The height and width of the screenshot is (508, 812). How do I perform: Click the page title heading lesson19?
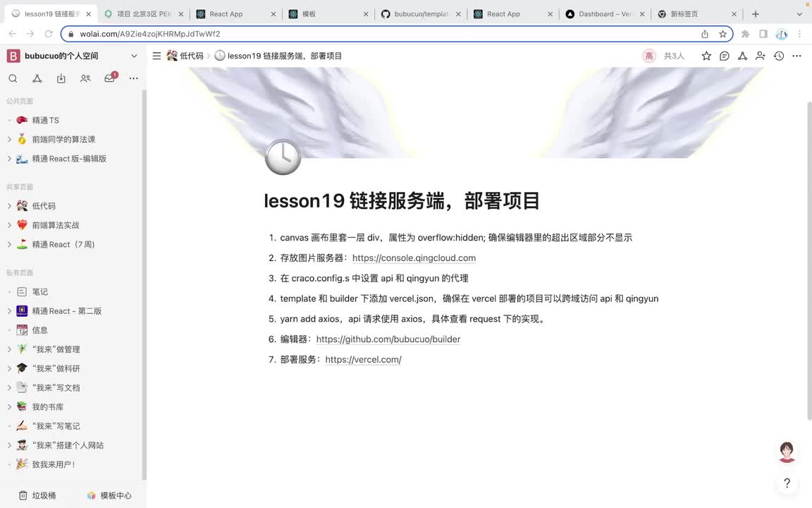[x=402, y=200]
